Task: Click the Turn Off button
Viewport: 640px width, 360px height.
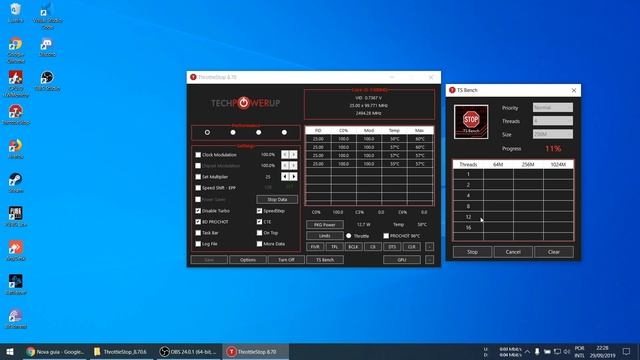Action: [x=286, y=260]
